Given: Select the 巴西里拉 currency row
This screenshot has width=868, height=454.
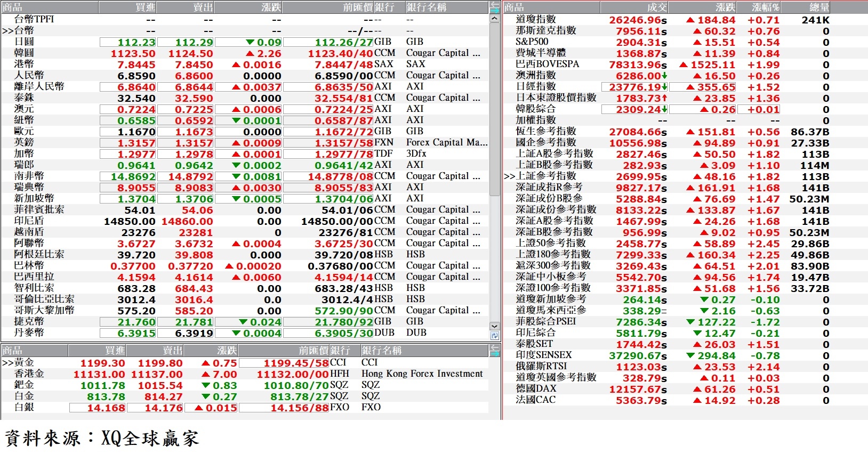Looking at the screenshot, I should point(245,277).
